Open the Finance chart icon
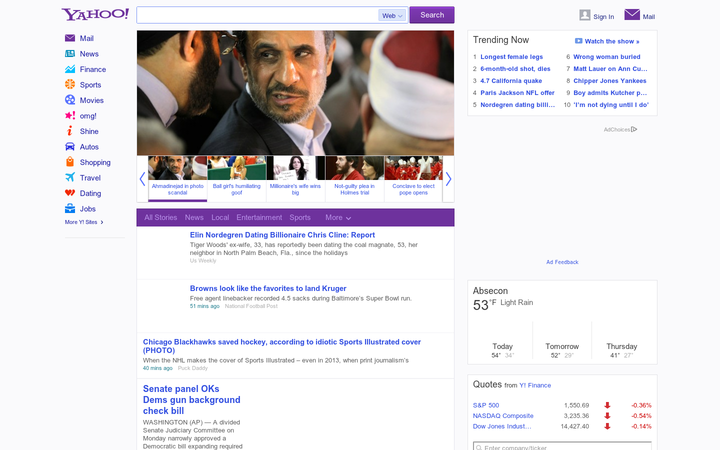 coord(70,69)
